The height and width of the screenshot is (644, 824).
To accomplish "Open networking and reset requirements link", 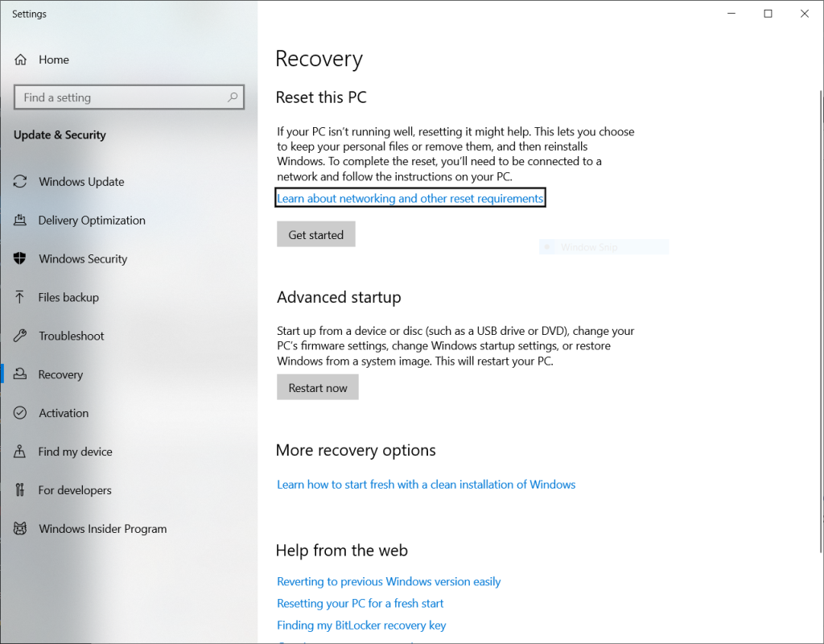I will pos(410,197).
